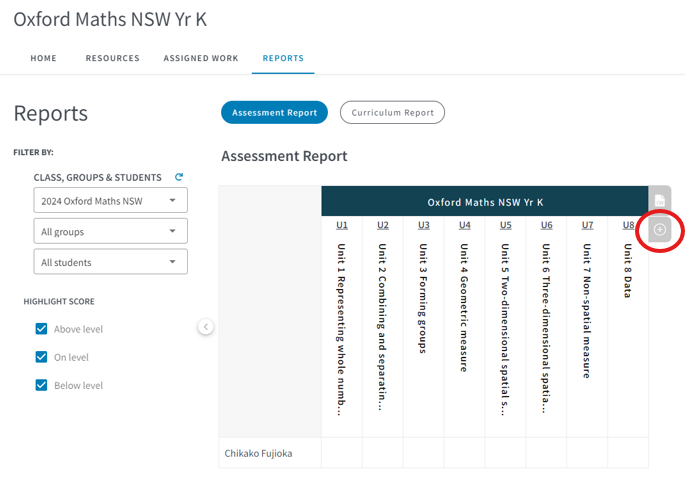Open the U1 unit link
The width and height of the screenshot is (685, 478).
(x=342, y=225)
